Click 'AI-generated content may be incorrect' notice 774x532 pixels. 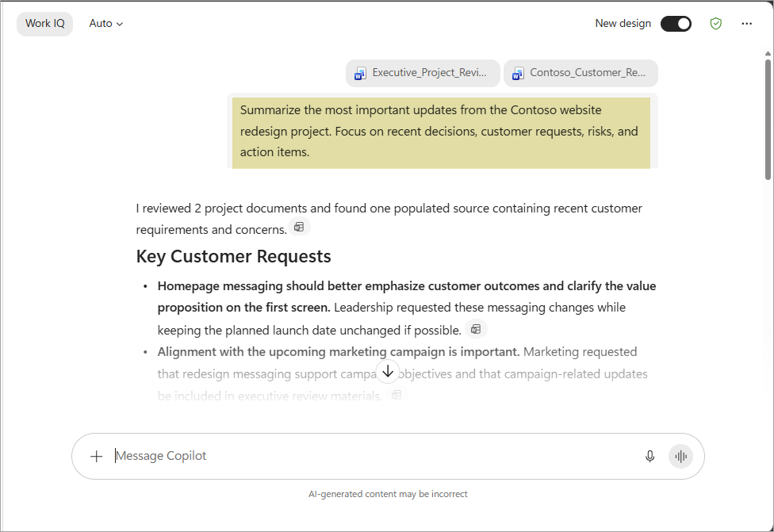[388, 494]
